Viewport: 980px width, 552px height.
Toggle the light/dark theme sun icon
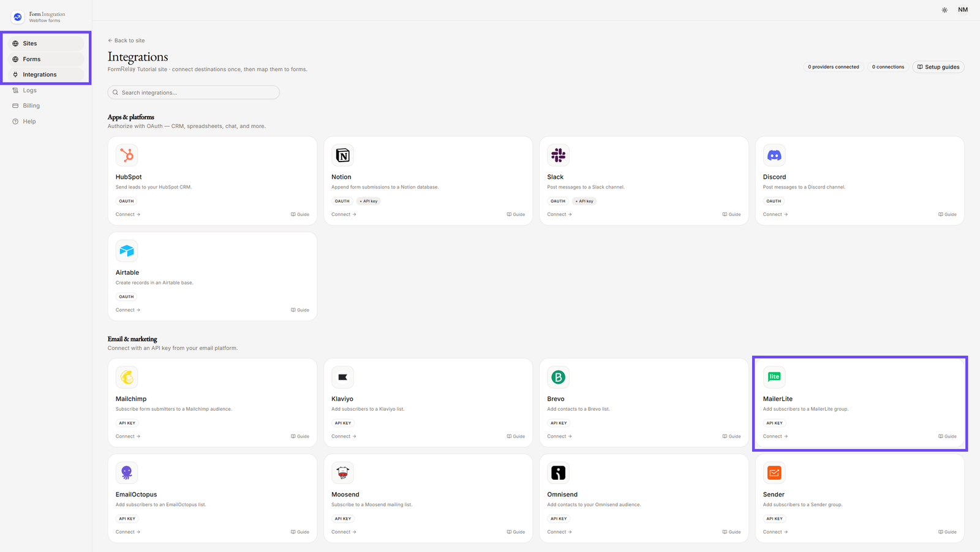point(944,10)
